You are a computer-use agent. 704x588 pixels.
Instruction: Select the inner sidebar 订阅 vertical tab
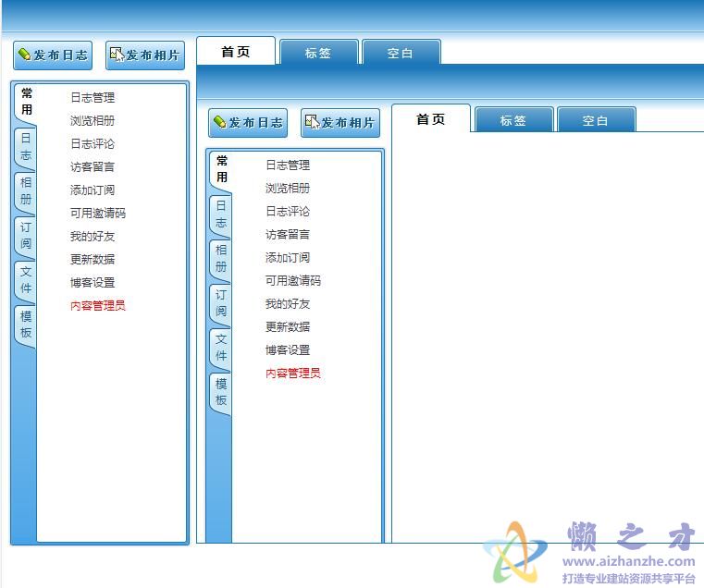tap(221, 303)
